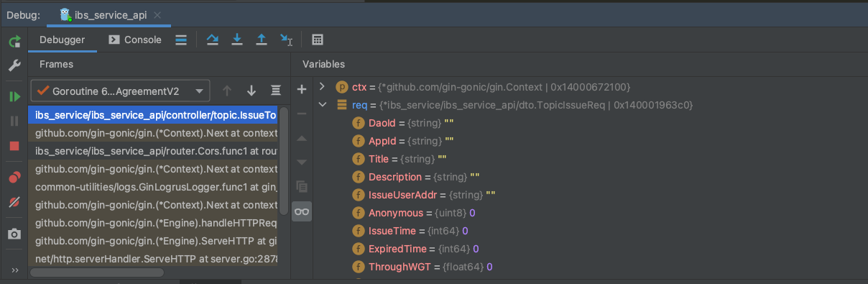Switch to the Console tab
Viewport: 868px width, 284px height.
click(x=135, y=40)
